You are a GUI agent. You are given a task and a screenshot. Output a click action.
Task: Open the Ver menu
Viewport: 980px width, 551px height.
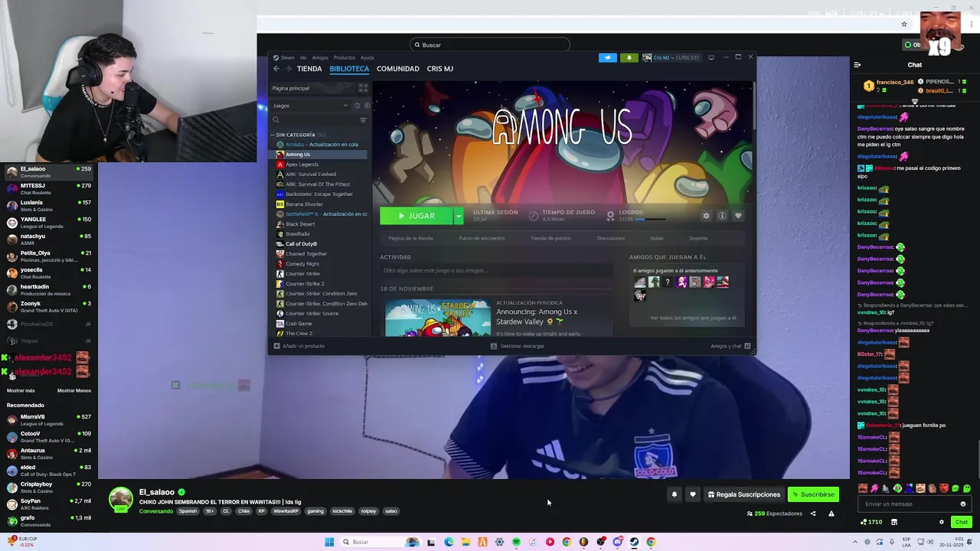303,57
